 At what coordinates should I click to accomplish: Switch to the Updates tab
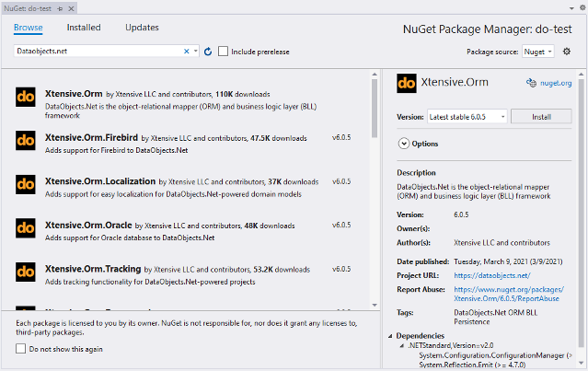pyautogui.click(x=142, y=28)
